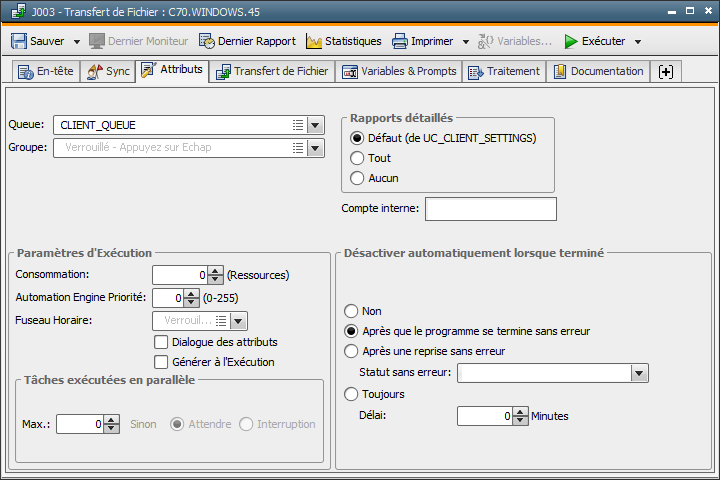This screenshot has width=720, height=480.
Task: Switch to the Documentation tab
Action: (x=598, y=72)
